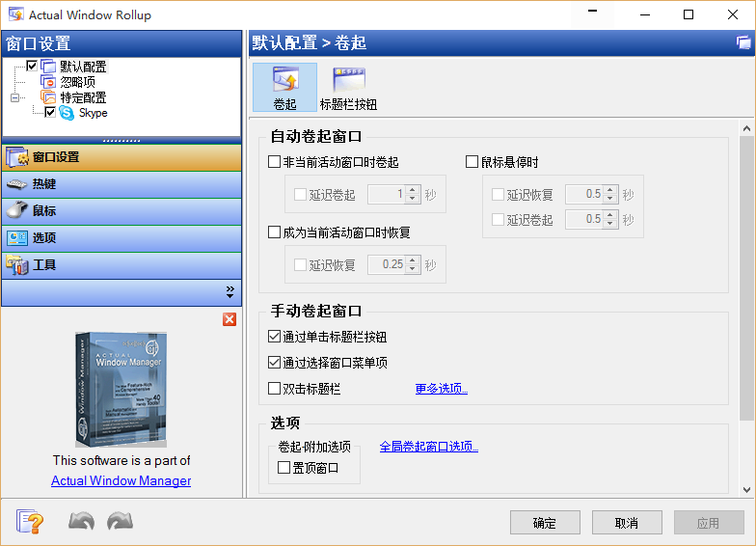Screen dimensions: 756x546
Task: Click the undo arrow icon
Action: pos(81,522)
